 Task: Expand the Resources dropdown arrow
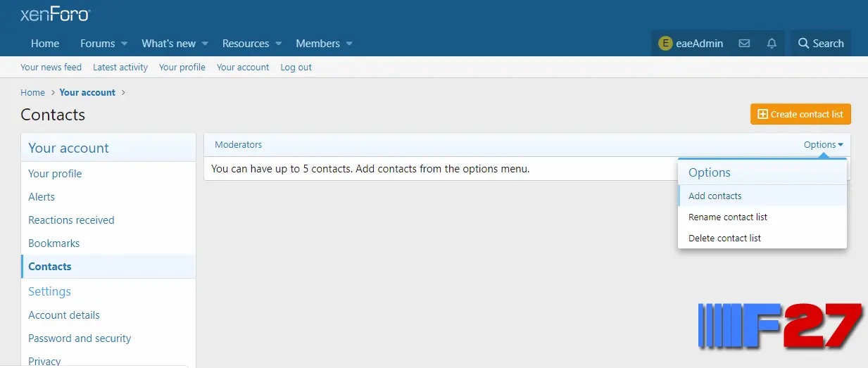278,44
